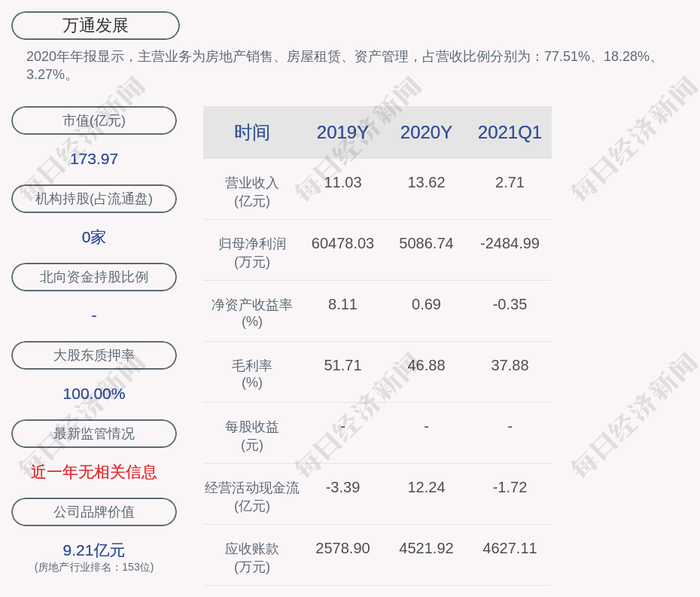
Task: Click the 万通发展 company name pill
Action: (96, 26)
